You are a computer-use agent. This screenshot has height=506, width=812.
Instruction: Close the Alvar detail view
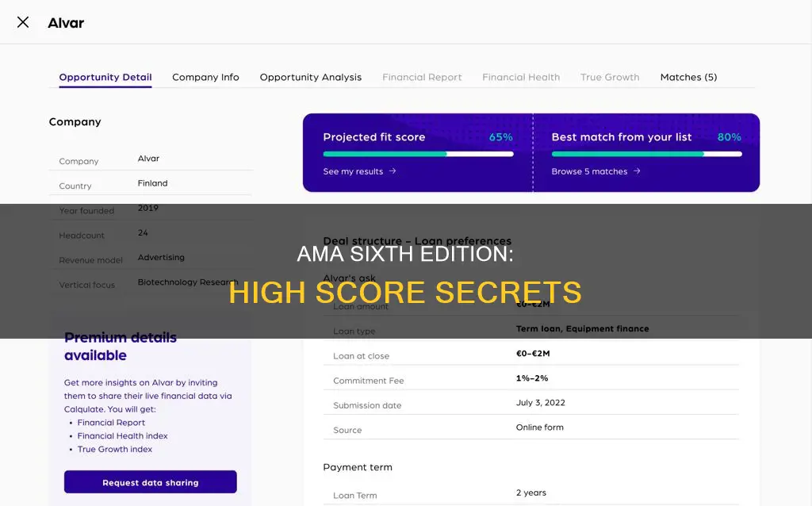23,22
